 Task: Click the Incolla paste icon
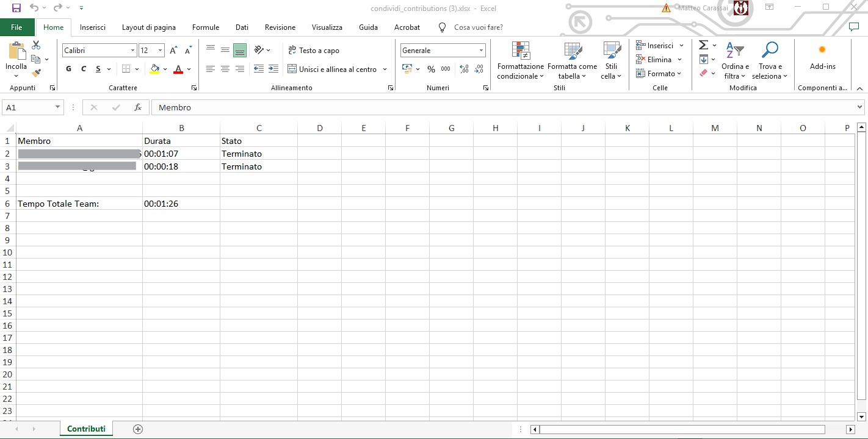click(x=16, y=52)
